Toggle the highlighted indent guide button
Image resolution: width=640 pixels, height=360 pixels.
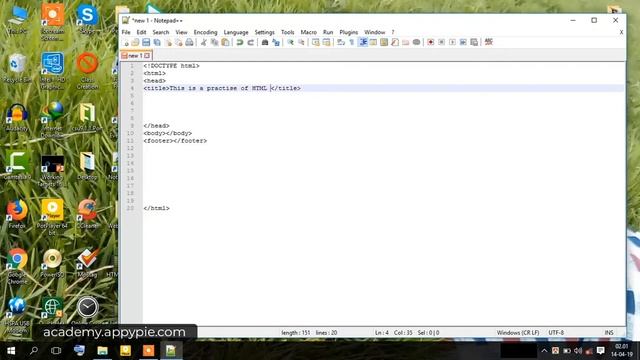(x=363, y=42)
